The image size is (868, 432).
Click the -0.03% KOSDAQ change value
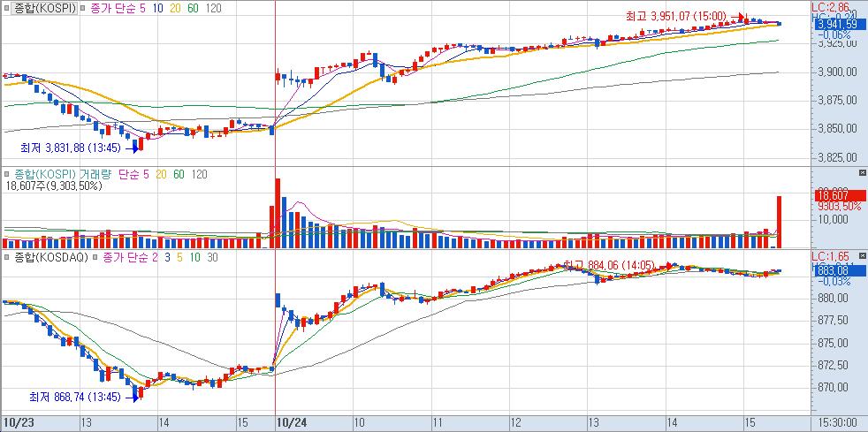coord(835,282)
